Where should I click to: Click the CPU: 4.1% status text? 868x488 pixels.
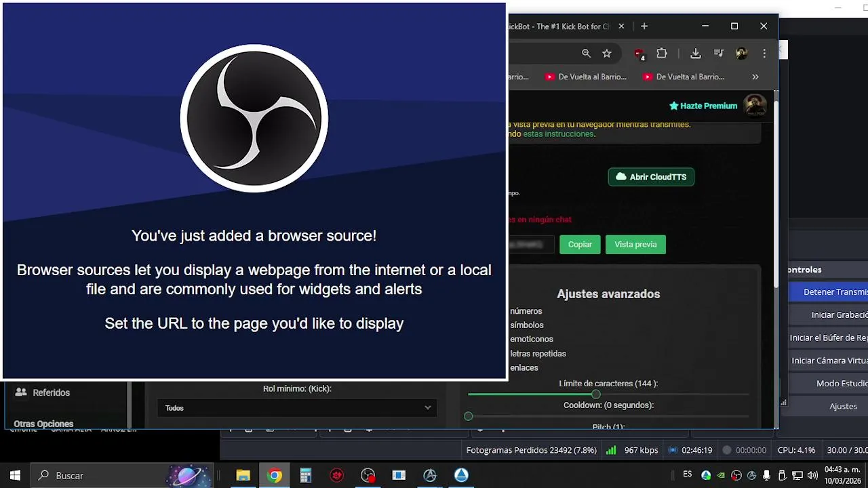[796, 450]
